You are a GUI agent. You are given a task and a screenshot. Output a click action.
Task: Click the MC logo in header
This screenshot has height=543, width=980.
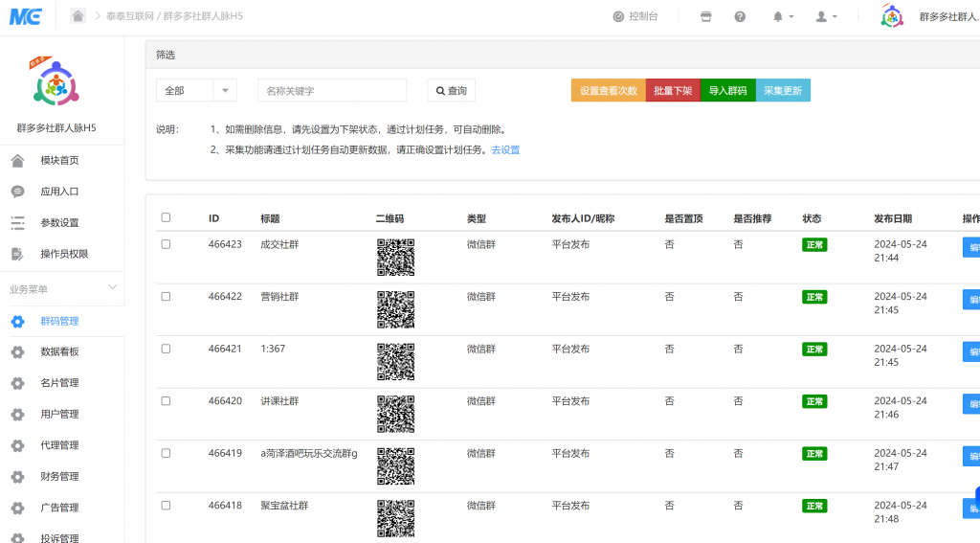click(26, 16)
